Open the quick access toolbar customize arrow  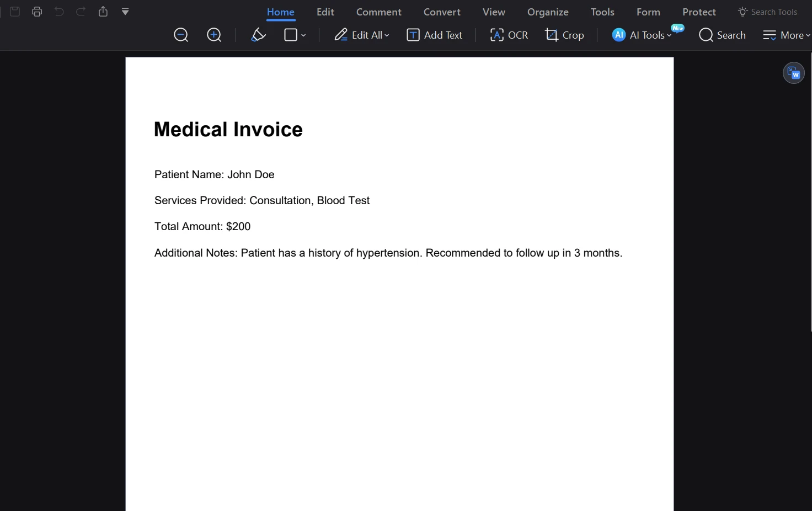[125, 12]
